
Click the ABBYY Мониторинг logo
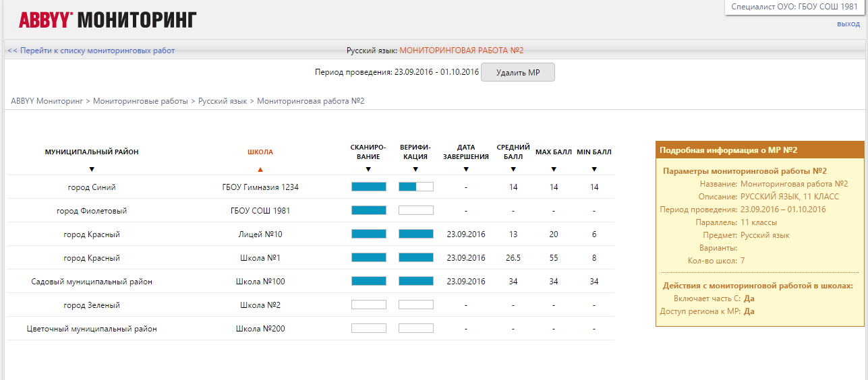[108, 20]
